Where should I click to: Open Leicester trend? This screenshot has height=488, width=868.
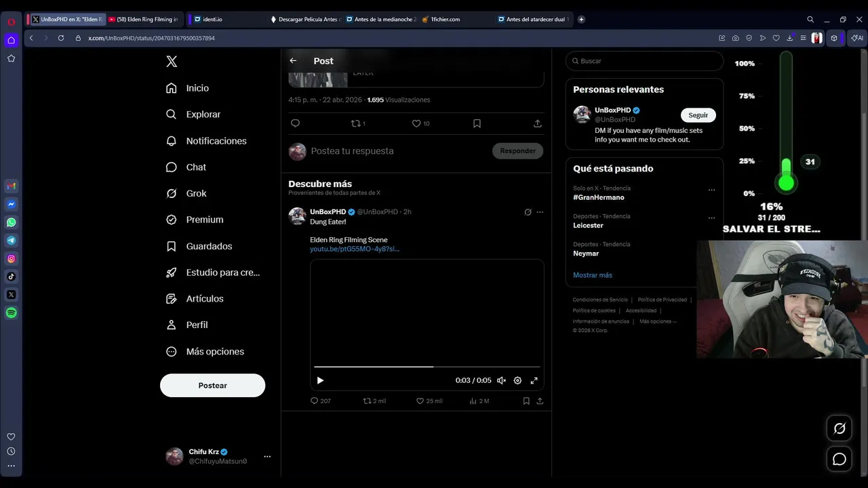pyautogui.click(x=588, y=225)
